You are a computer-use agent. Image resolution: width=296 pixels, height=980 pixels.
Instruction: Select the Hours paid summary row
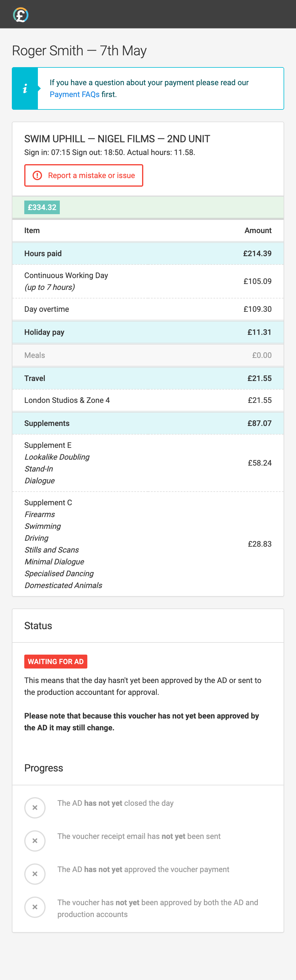pyautogui.click(x=148, y=254)
